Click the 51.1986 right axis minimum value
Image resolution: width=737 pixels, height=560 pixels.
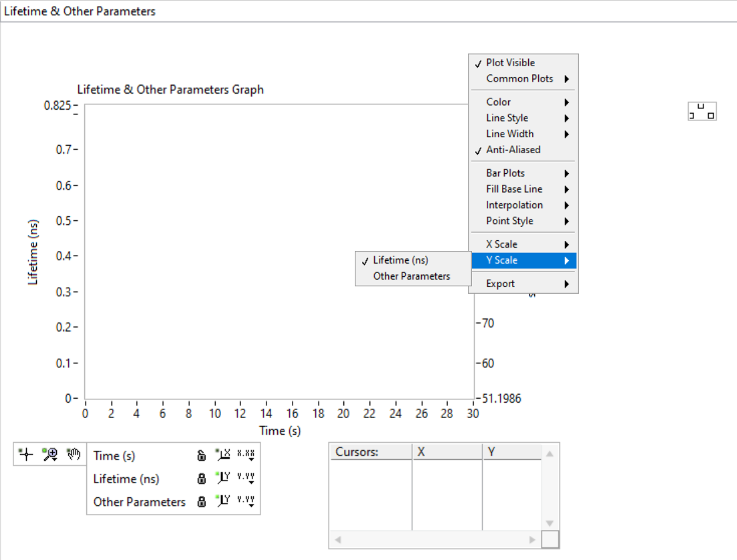pos(501,398)
